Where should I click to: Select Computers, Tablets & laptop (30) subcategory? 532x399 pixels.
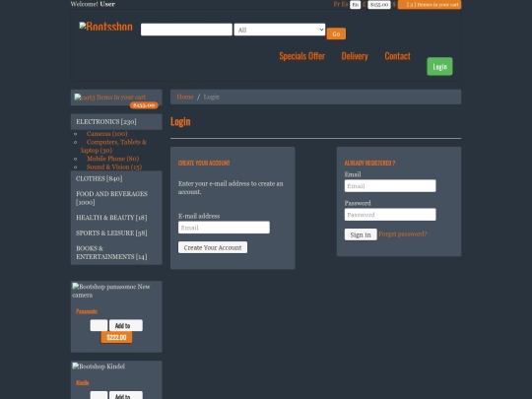pos(113,146)
